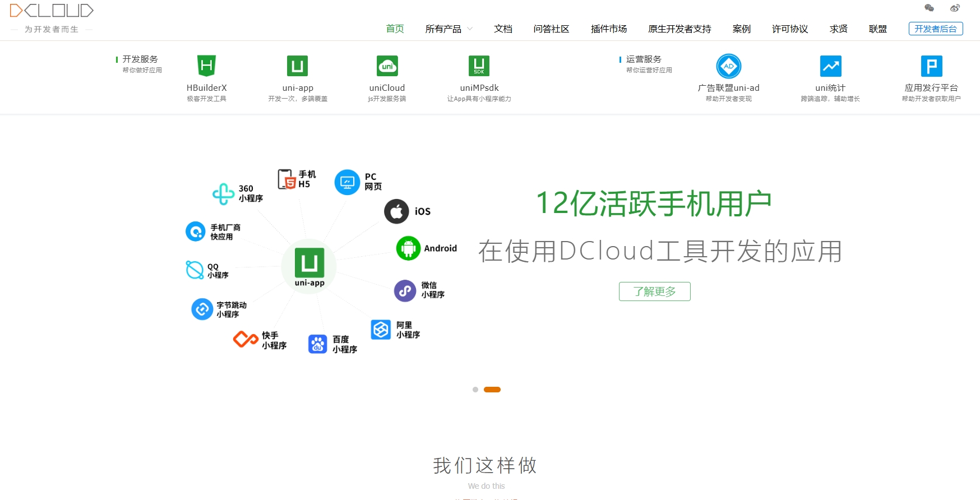The height and width of the screenshot is (500, 980).
Task: Click the uniMPsdk product icon
Action: click(479, 66)
